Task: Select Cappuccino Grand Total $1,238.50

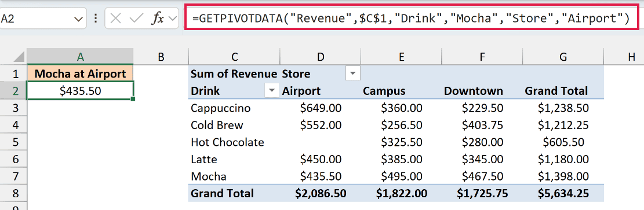Action: [x=563, y=108]
